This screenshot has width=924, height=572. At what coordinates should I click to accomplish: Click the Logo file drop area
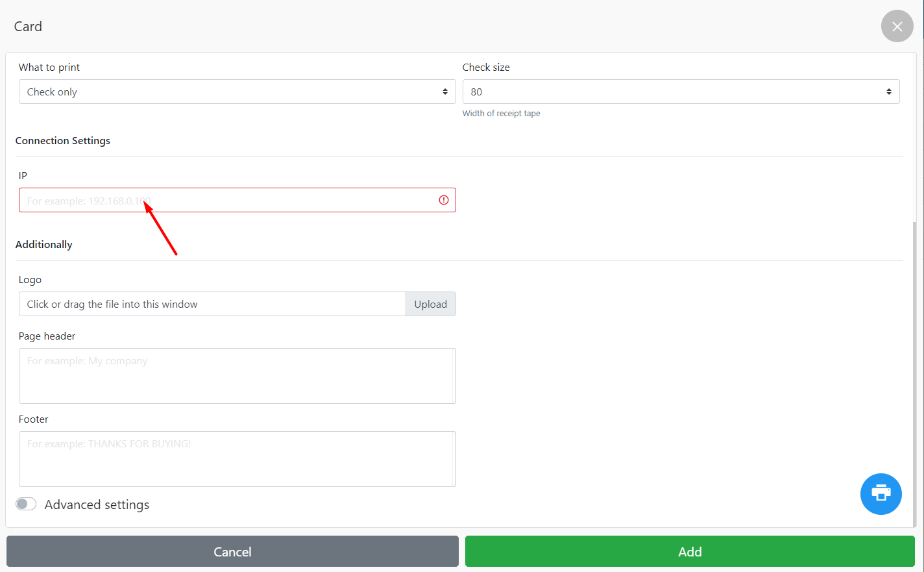(x=212, y=304)
